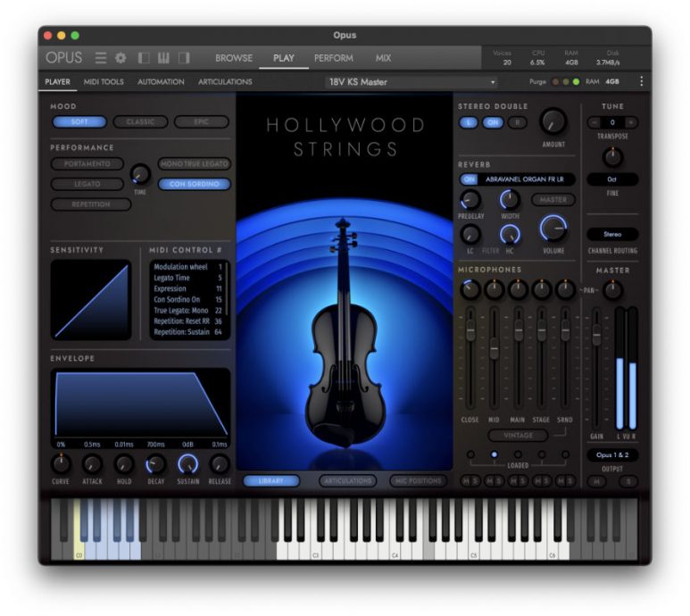The width and height of the screenshot is (690, 616).
Task: Open the Abravanel Organ reverb preset list
Action: [x=525, y=179]
